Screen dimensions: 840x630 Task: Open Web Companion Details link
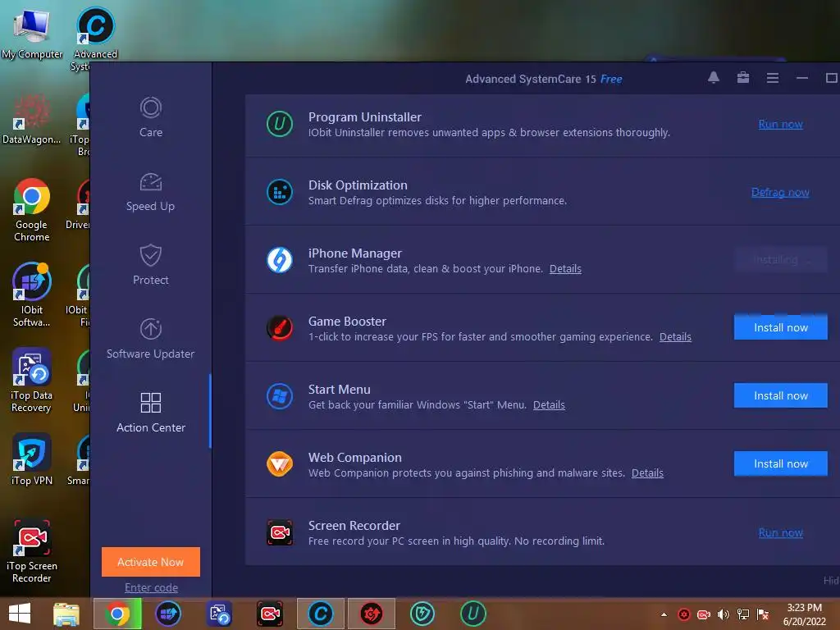(647, 473)
